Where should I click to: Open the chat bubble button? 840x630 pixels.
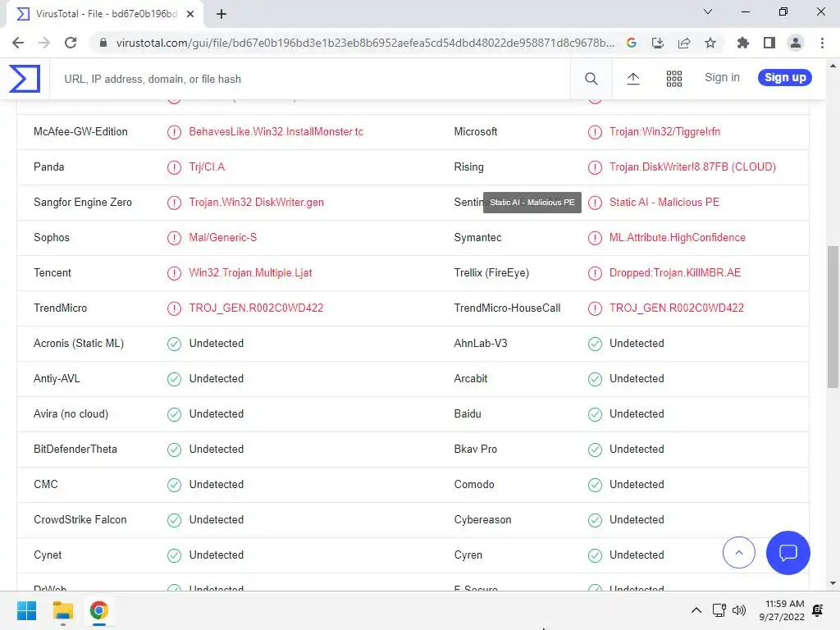[x=788, y=552]
